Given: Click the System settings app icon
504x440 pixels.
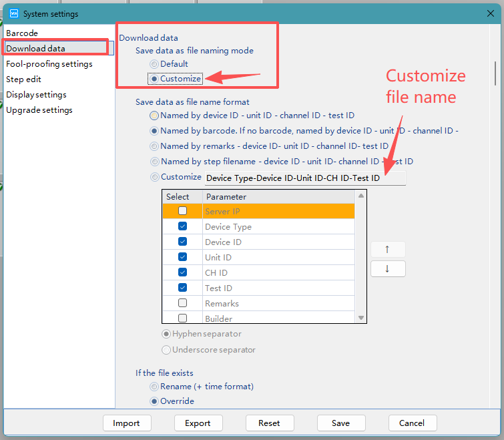Looking at the screenshot, I should click(x=14, y=13).
